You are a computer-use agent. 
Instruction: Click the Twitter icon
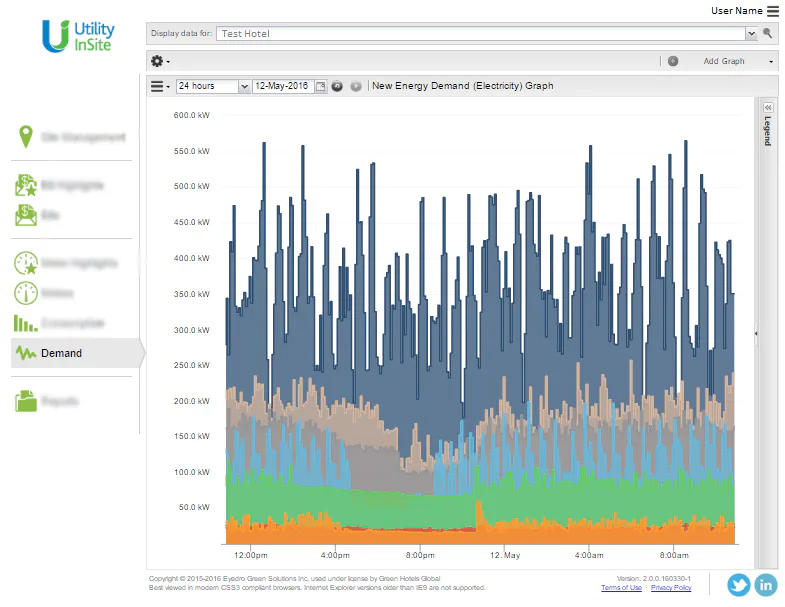pos(738,584)
